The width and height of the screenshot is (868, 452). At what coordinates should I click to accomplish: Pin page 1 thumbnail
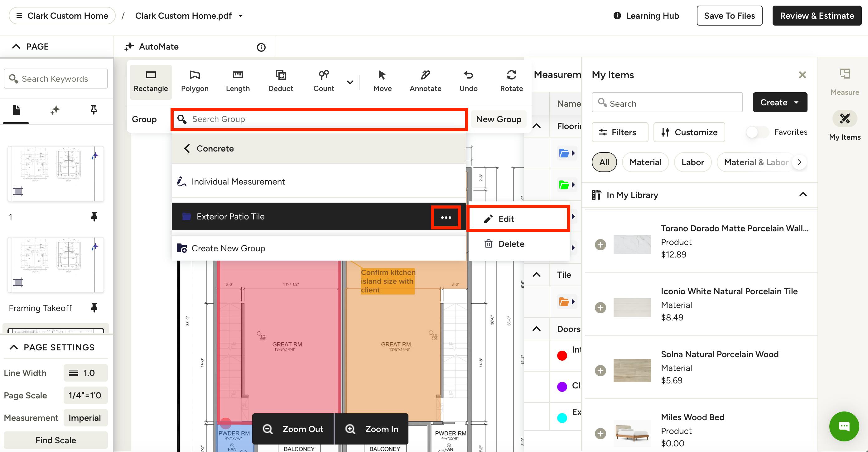94,217
